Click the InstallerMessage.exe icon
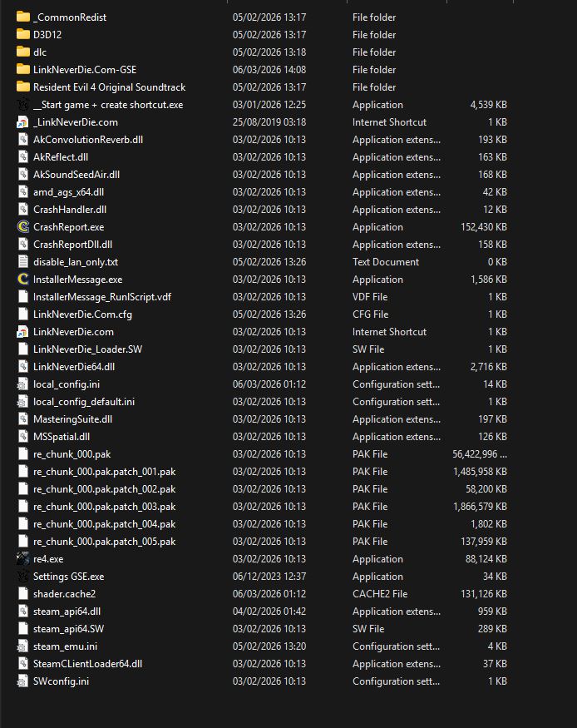 click(23, 280)
